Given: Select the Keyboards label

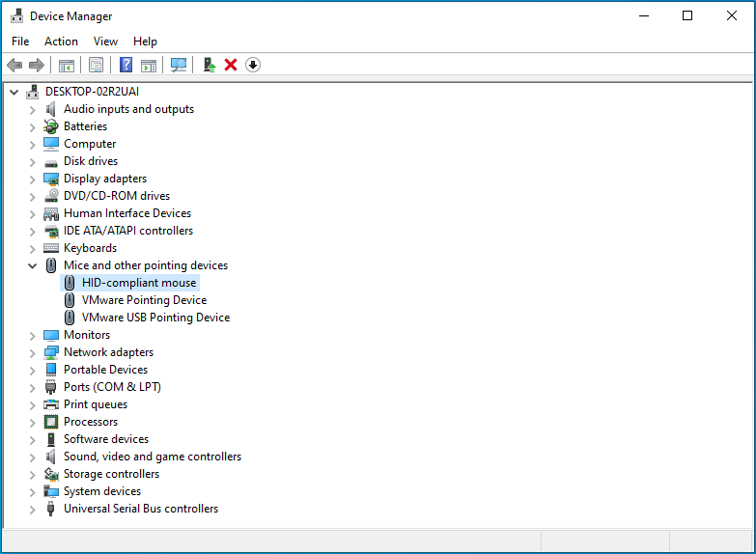Looking at the screenshot, I should 90,248.
